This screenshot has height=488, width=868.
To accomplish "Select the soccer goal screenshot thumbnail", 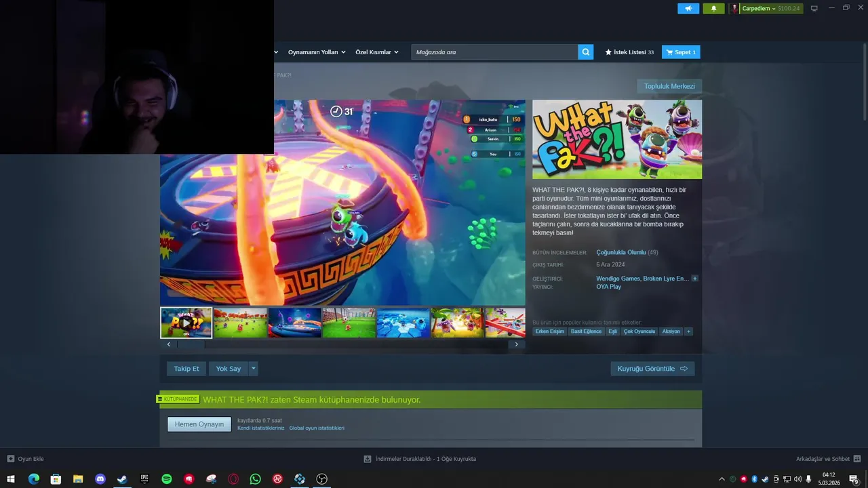I will [349, 323].
